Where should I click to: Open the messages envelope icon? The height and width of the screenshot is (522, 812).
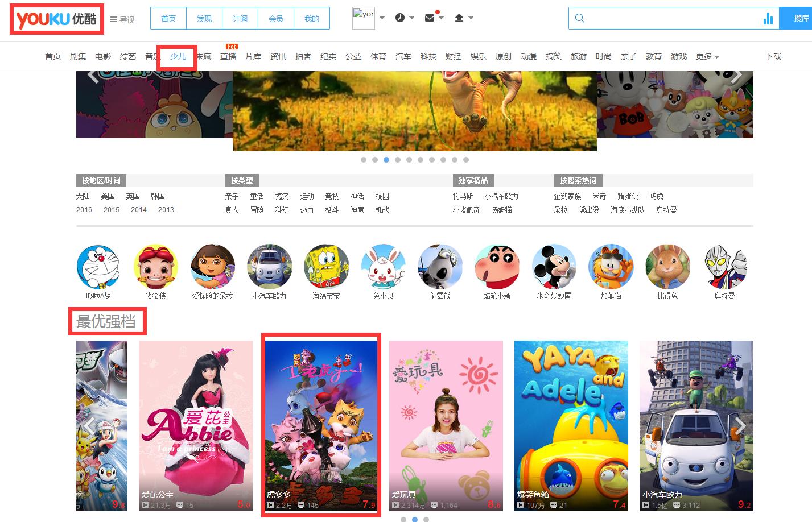pyautogui.click(x=430, y=18)
